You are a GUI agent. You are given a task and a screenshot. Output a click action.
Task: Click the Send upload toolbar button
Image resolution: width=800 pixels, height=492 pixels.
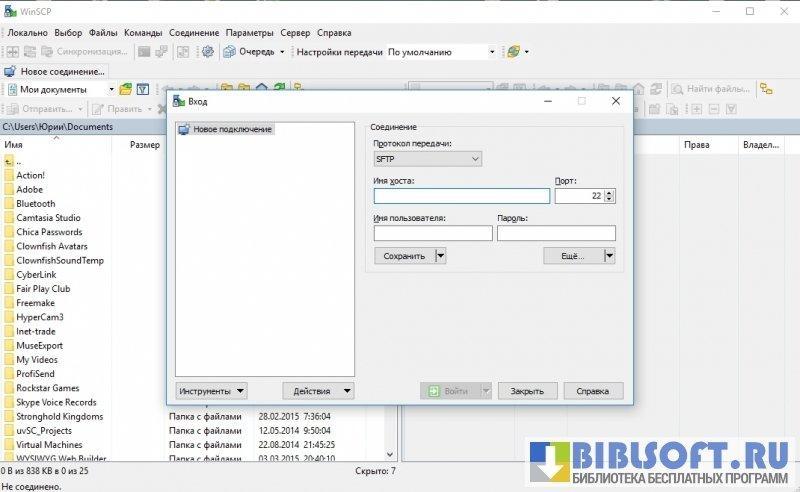click(41, 109)
